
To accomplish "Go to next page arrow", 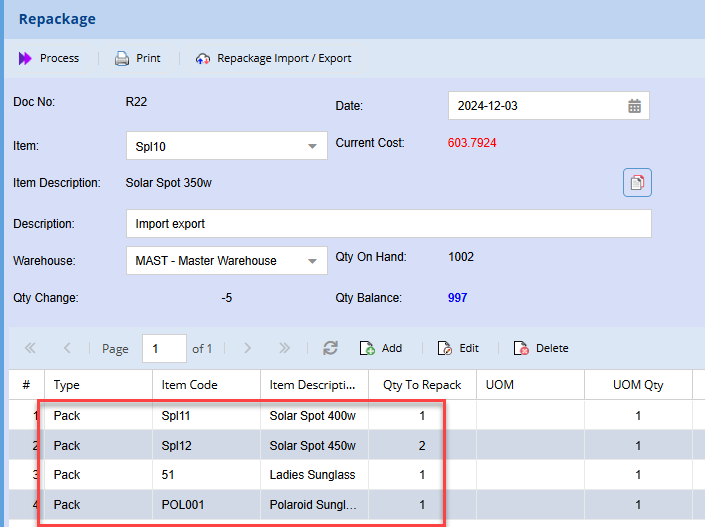I will coord(247,348).
